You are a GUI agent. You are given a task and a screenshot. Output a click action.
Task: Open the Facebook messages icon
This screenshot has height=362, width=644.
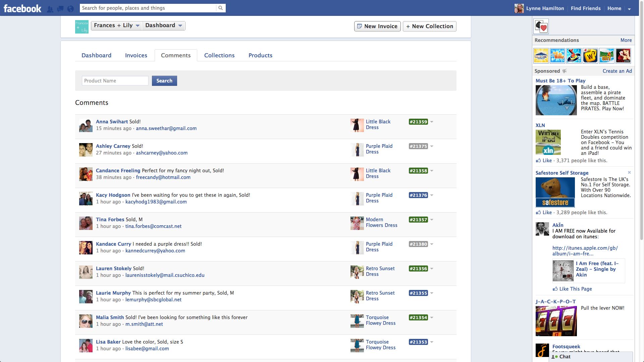pyautogui.click(x=60, y=9)
